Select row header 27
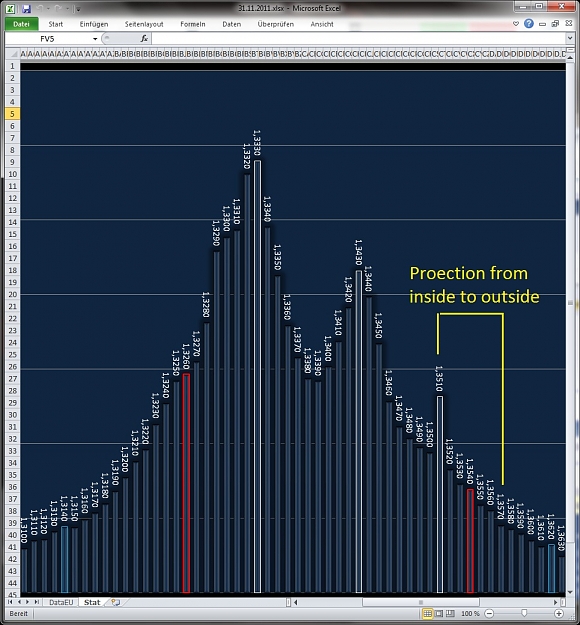 [x=12, y=379]
